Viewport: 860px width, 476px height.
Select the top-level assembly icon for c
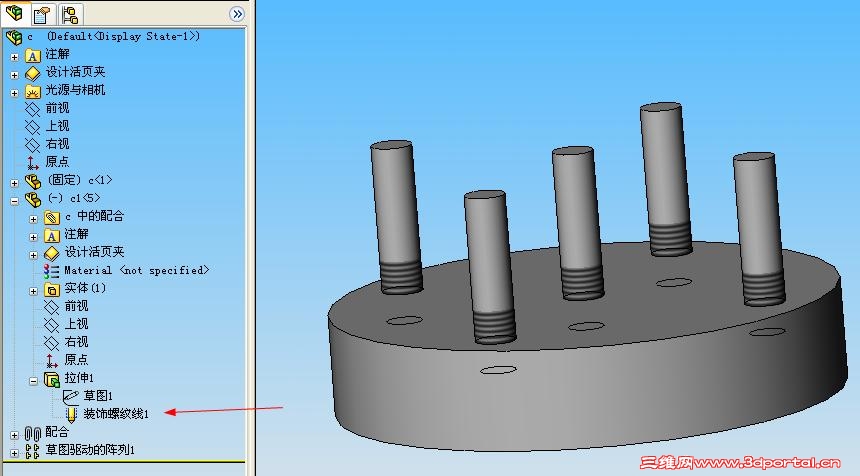tap(14, 37)
